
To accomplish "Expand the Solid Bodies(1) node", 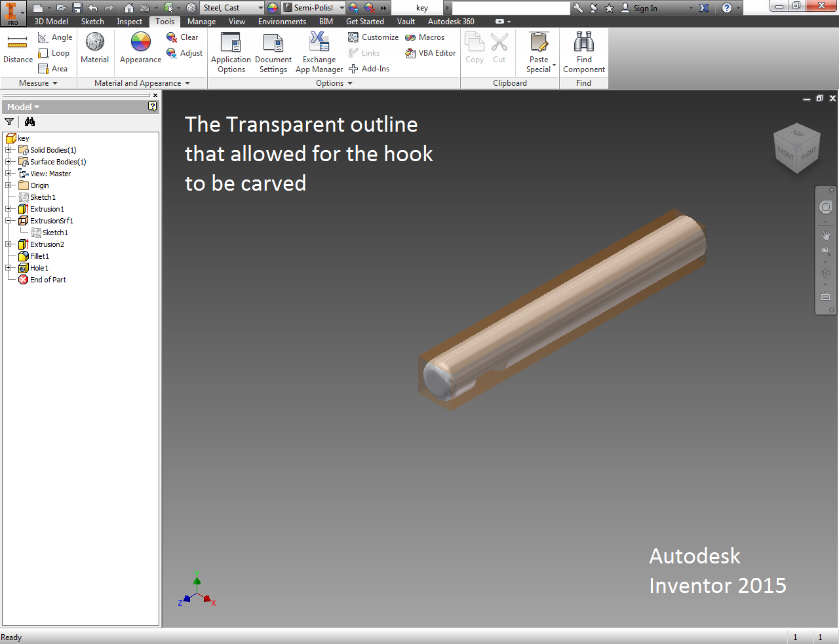I will (9, 150).
